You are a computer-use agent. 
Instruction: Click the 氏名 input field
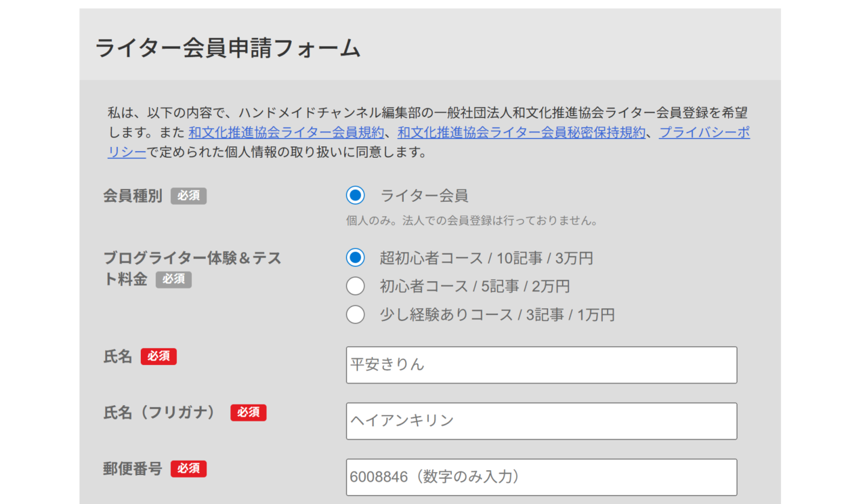(541, 365)
